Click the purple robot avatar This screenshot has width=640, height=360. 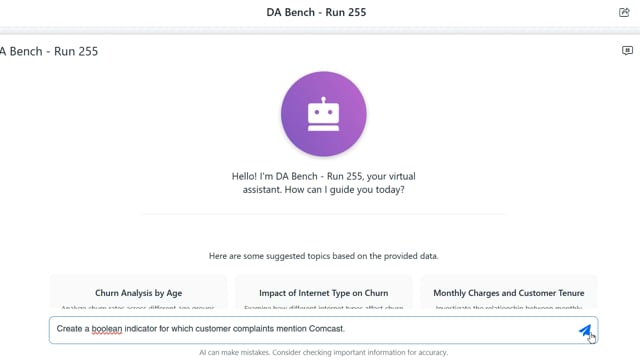(x=324, y=114)
